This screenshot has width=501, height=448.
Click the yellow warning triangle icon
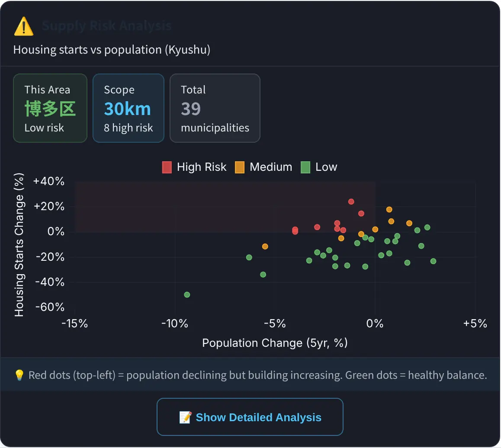24,26
